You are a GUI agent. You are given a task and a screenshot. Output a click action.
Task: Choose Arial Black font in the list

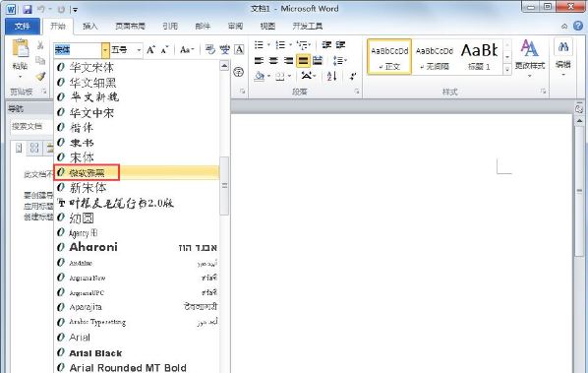click(x=137, y=352)
